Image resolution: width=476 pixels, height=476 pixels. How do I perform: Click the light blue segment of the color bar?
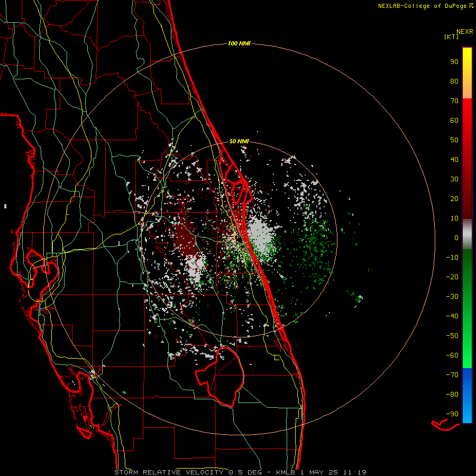467,410
